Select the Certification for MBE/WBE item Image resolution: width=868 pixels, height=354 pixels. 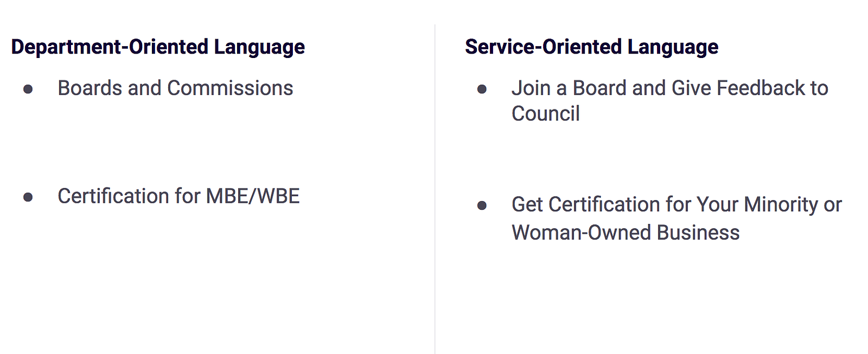pyautogui.click(x=178, y=196)
